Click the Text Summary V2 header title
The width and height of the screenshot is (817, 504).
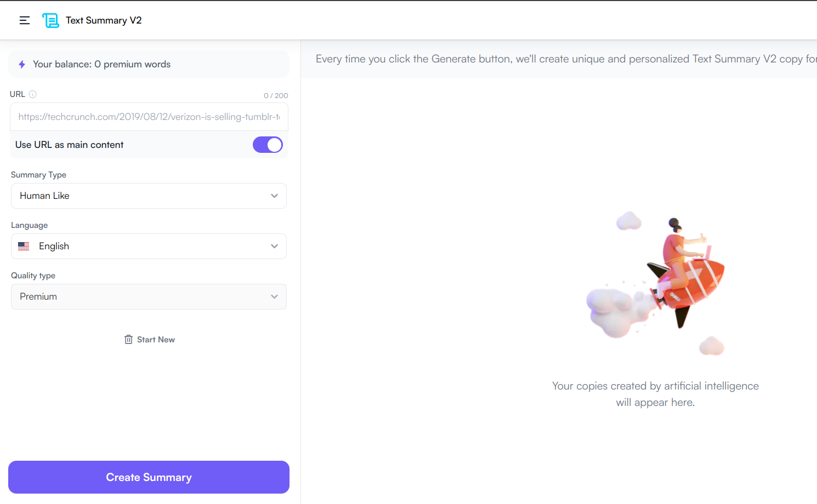point(104,20)
